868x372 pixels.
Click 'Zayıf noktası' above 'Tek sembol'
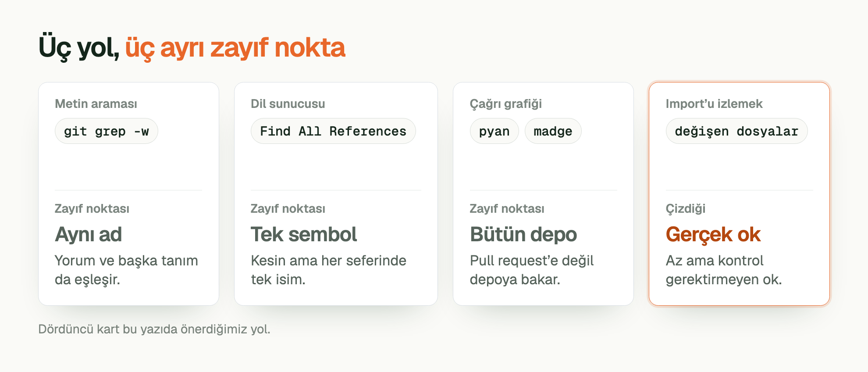coord(288,209)
